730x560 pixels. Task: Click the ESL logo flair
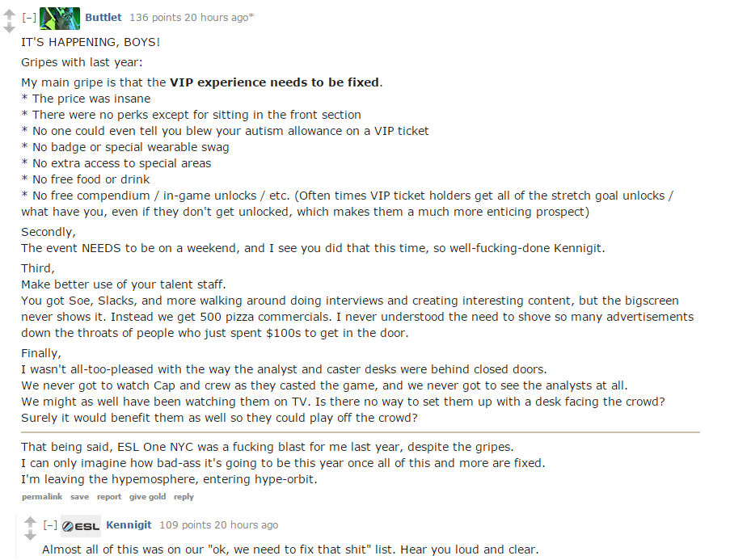(x=81, y=526)
